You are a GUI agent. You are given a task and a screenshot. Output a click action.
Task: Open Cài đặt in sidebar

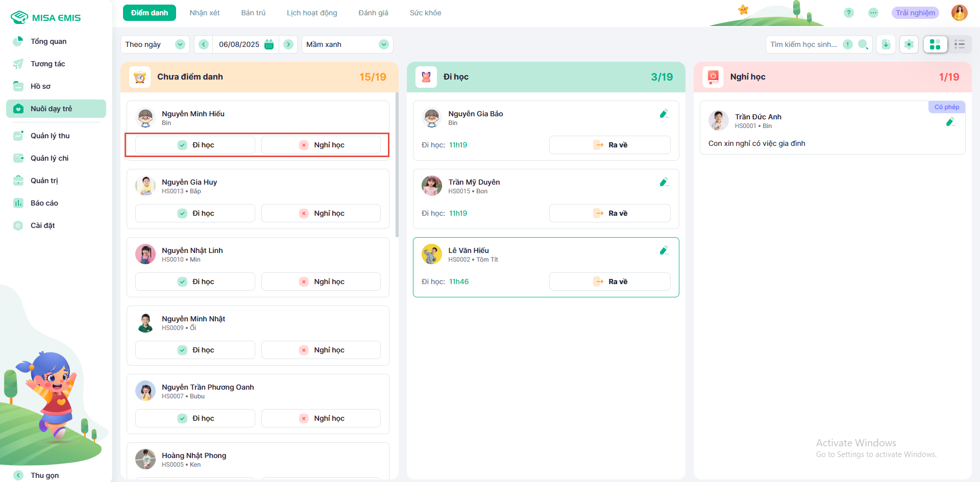pos(56,225)
